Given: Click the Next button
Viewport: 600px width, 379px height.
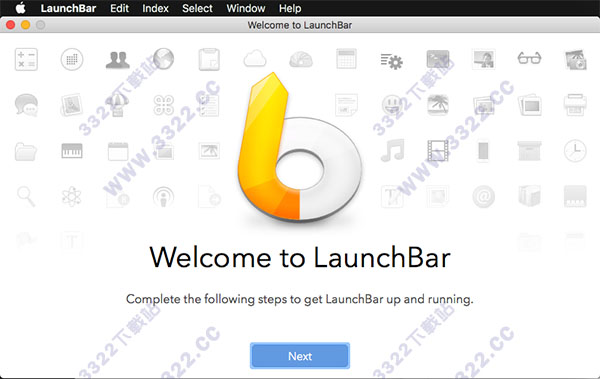Looking at the screenshot, I should click(x=300, y=356).
